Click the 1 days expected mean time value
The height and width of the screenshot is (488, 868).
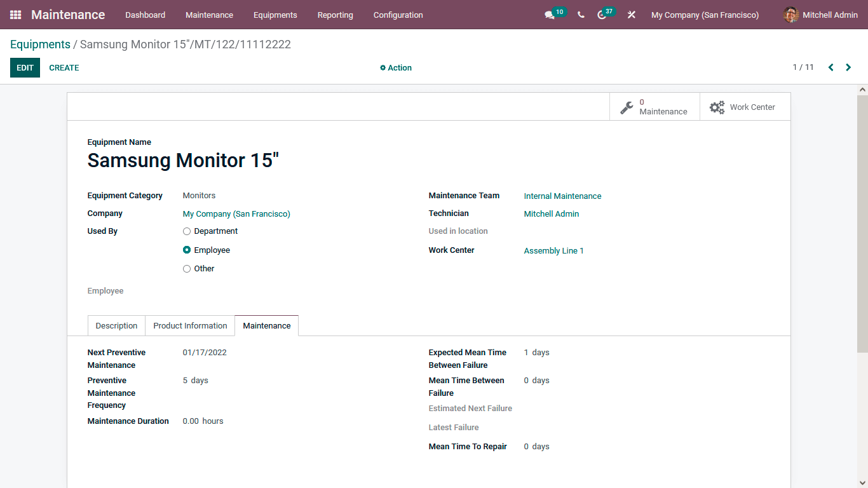pyautogui.click(x=536, y=353)
